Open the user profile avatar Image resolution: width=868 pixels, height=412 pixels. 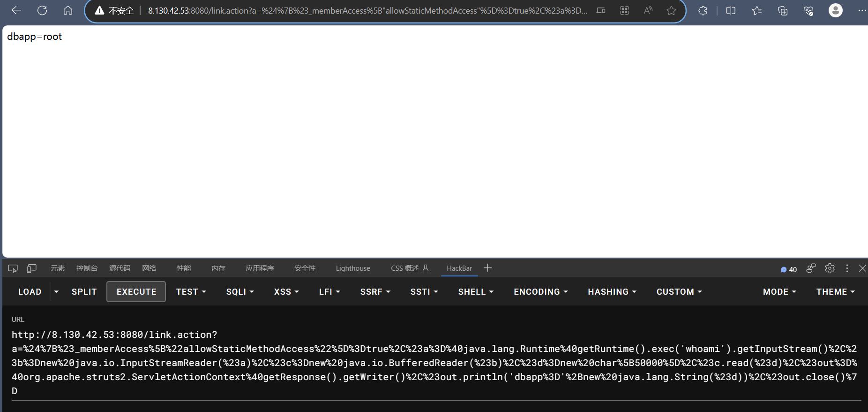pos(836,10)
